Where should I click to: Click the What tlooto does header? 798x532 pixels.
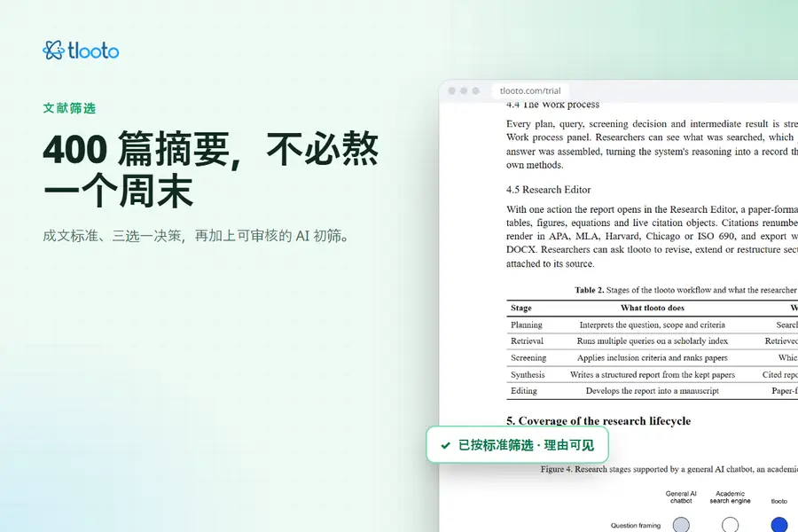653,308
